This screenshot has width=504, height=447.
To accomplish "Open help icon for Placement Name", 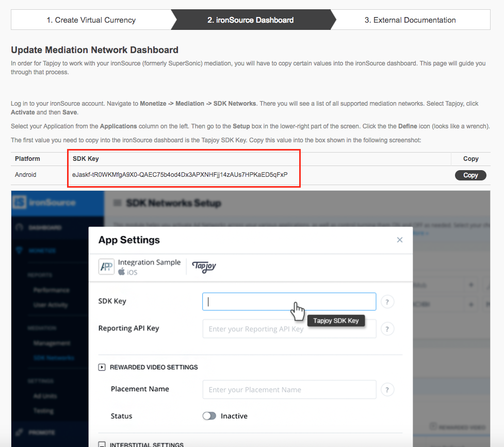I will point(387,389).
